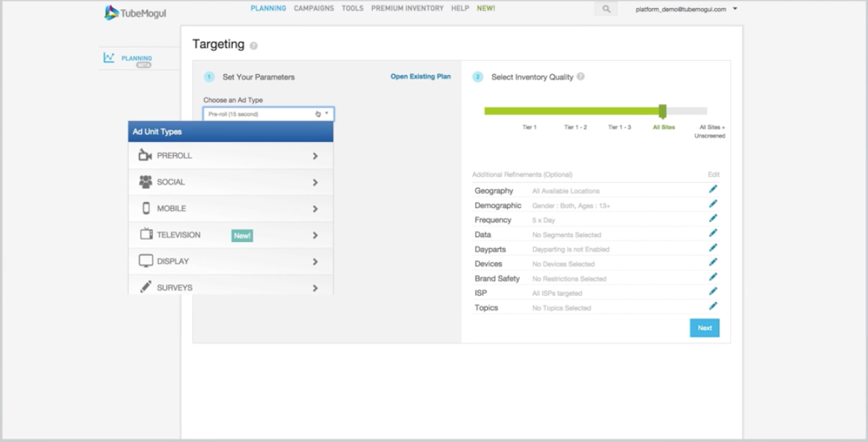868x442 pixels.
Task: Open the search magnifier icon
Action: [606, 9]
